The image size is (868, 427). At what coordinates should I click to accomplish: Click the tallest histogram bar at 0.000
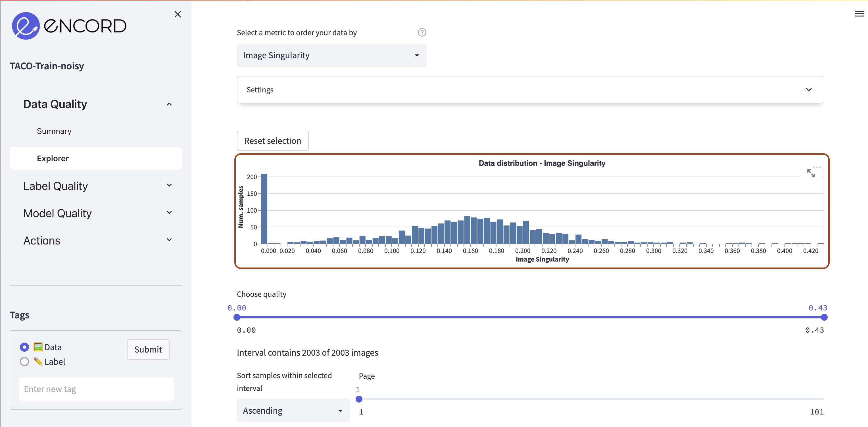coord(264,209)
